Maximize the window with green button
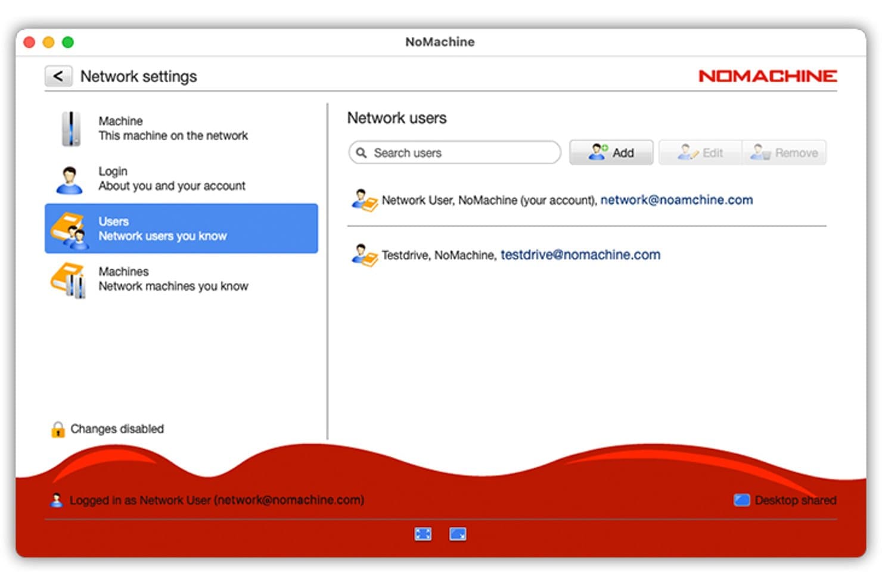The height and width of the screenshot is (588, 882). 68,42
